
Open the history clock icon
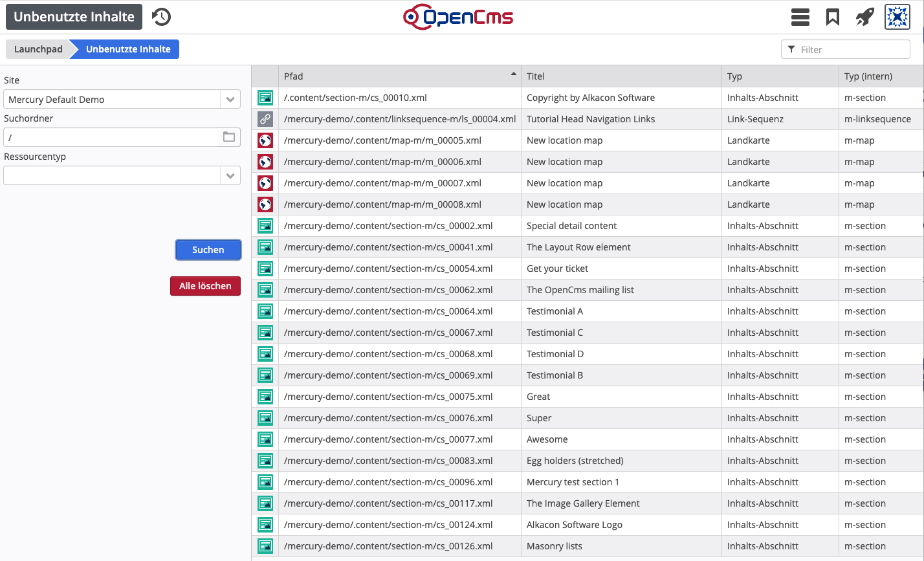[161, 17]
